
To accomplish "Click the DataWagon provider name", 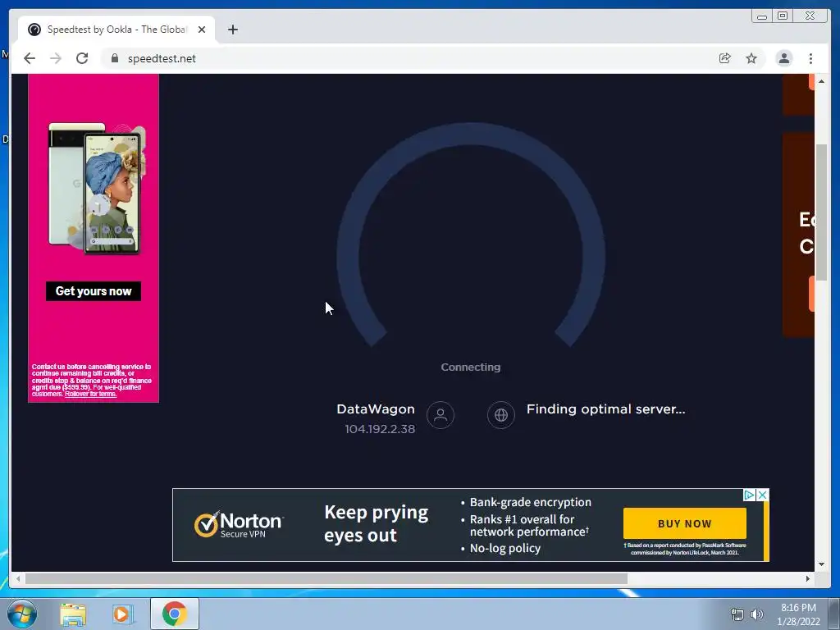I will [x=376, y=409].
